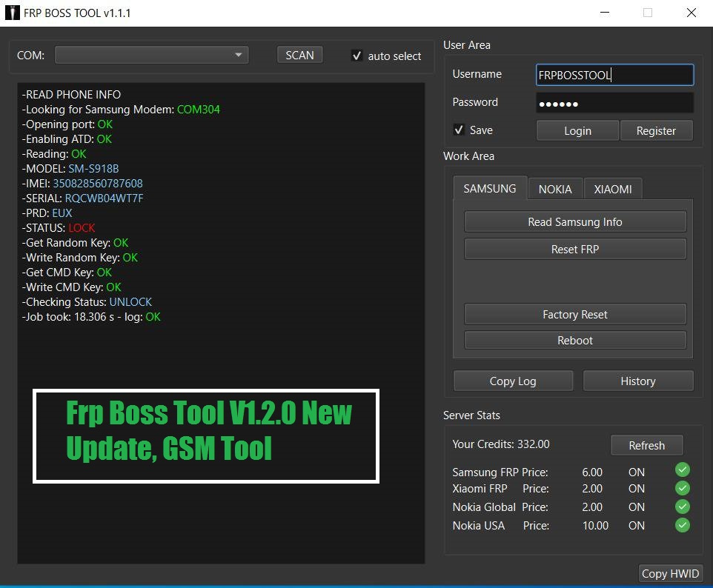Click the Factory Reset button
This screenshot has height=588, width=713.
click(x=574, y=315)
